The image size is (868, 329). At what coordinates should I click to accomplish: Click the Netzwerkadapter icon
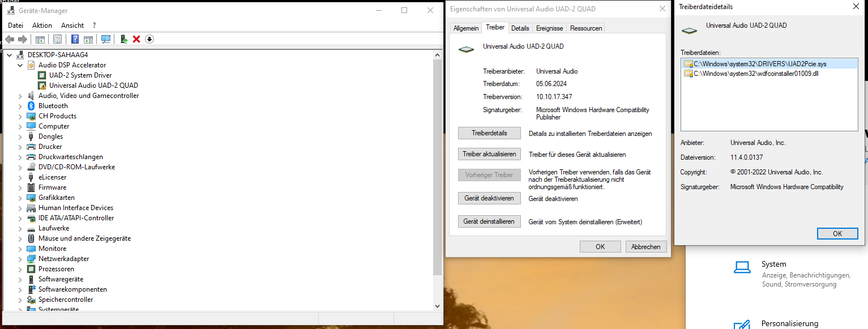pos(32,259)
